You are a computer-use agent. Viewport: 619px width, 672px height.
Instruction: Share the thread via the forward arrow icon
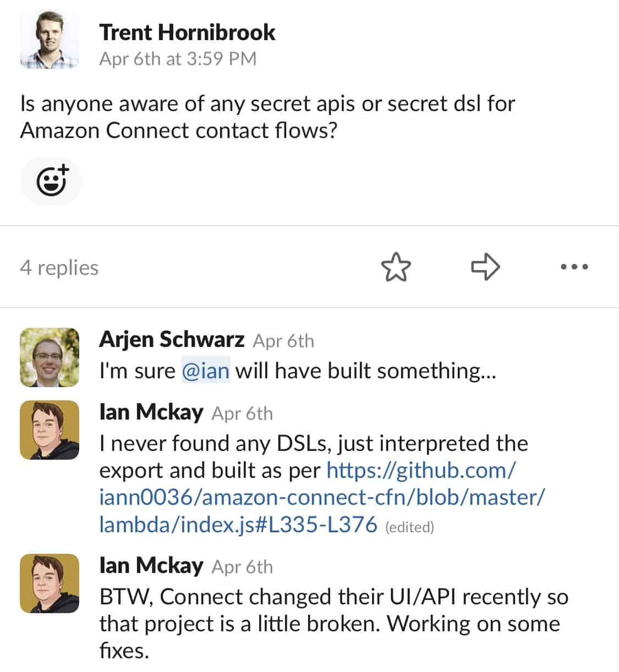tap(486, 267)
